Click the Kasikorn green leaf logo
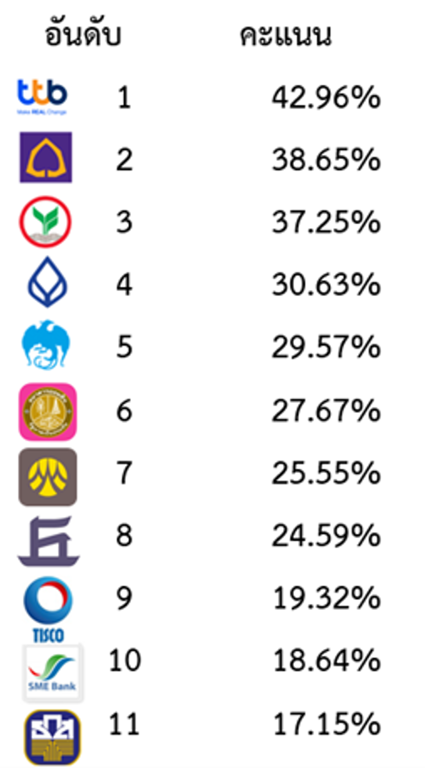This screenshot has height=768, width=439. pos(46,221)
